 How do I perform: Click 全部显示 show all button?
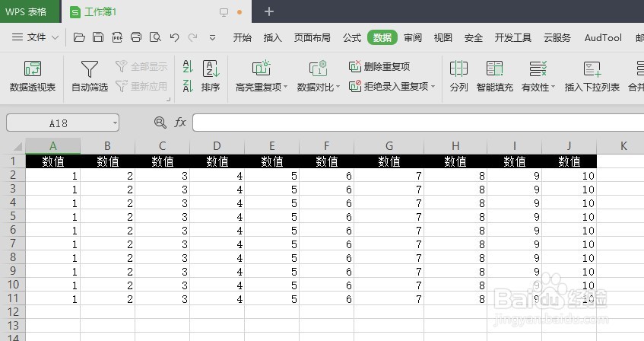pyautogui.click(x=141, y=66)
